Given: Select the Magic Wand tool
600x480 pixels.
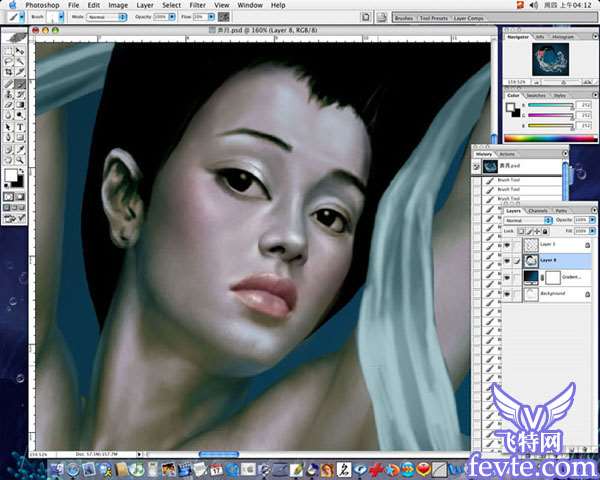Looking at the screenshot, I should 20,62.
